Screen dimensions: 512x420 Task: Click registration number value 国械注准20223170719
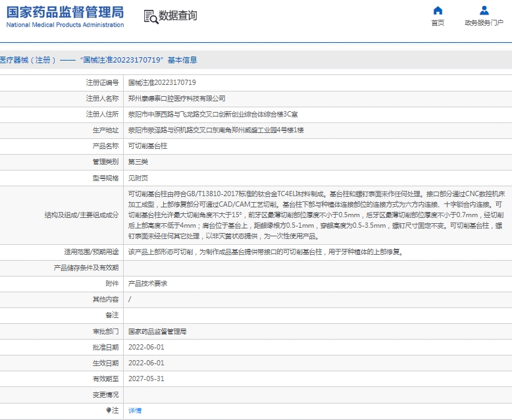click(162, 83)
